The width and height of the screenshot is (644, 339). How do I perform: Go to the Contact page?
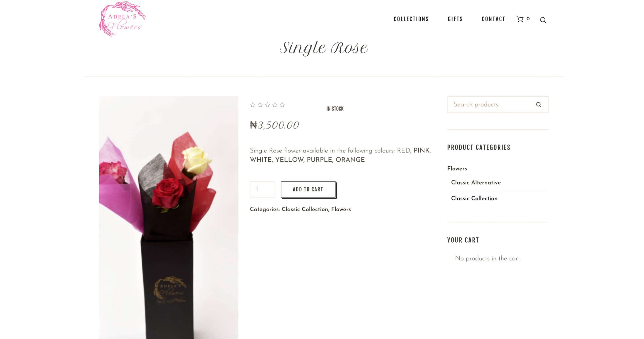493,19
